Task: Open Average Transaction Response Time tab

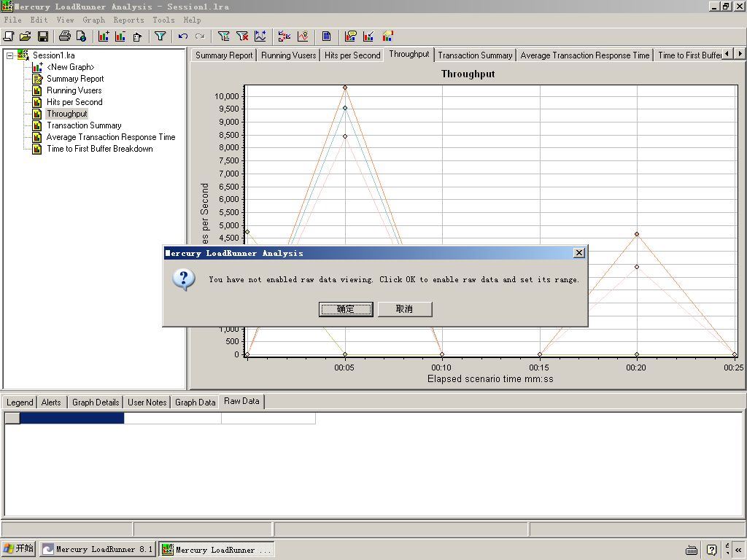Action: 585,55
